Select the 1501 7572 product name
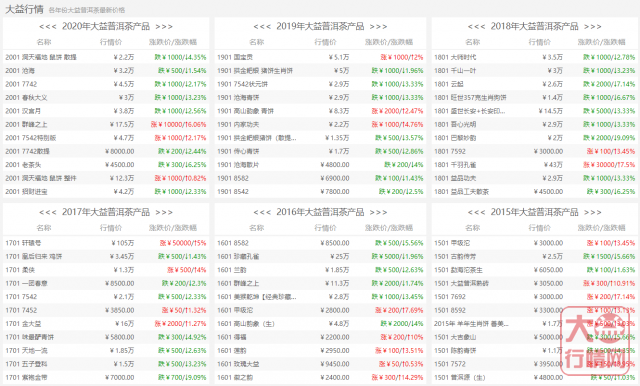 (450, 364)
